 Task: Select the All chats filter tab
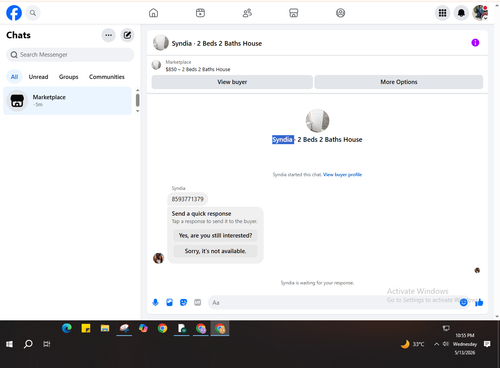(x=14, y=77)
